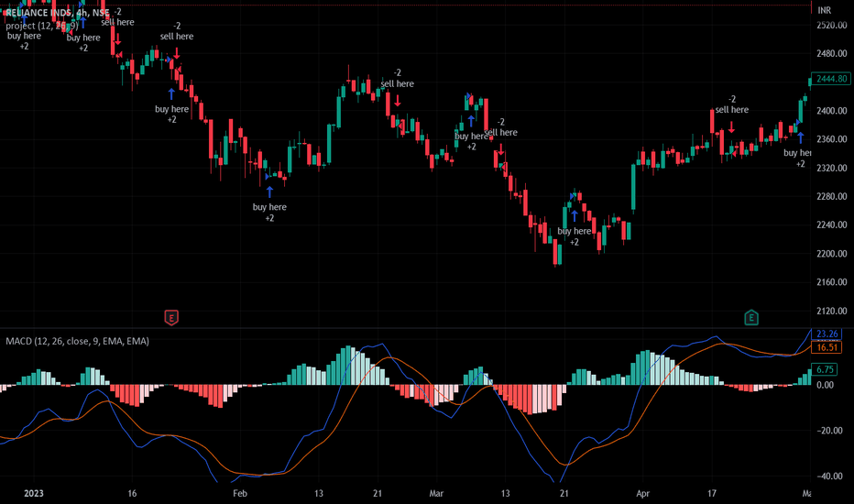Click the 2520.00 price axis label

(832, 25)
